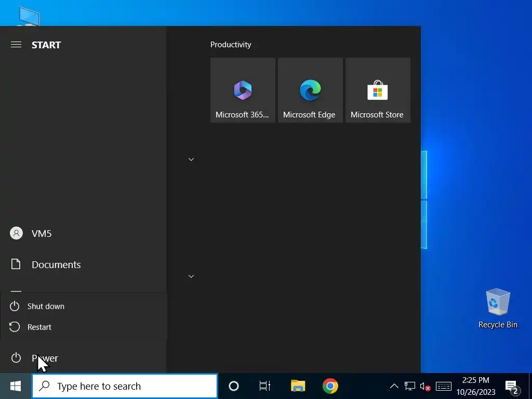Image resolution: width=532 pixels, height=399 pixels.
Task: Open the network status tray icon
Action: pos(409,386)
